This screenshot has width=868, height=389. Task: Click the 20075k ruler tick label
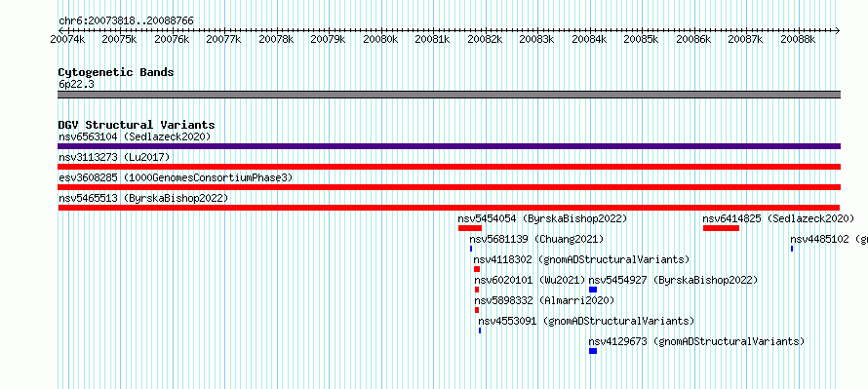click(x=120, y=40)
